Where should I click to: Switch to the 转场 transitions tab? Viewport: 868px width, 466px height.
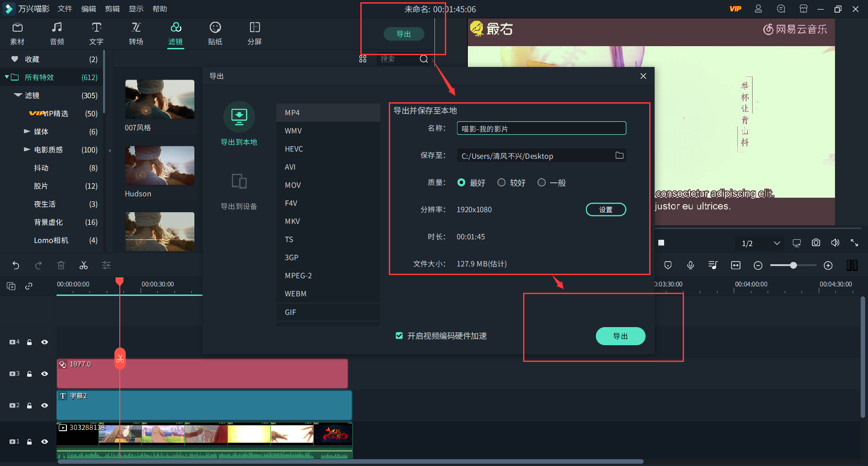point(136,33)
